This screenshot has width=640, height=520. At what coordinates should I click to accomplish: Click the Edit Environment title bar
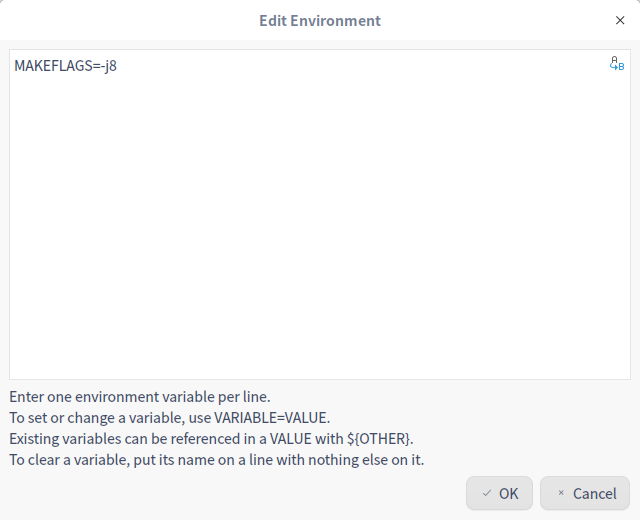(x=319, y=20)
